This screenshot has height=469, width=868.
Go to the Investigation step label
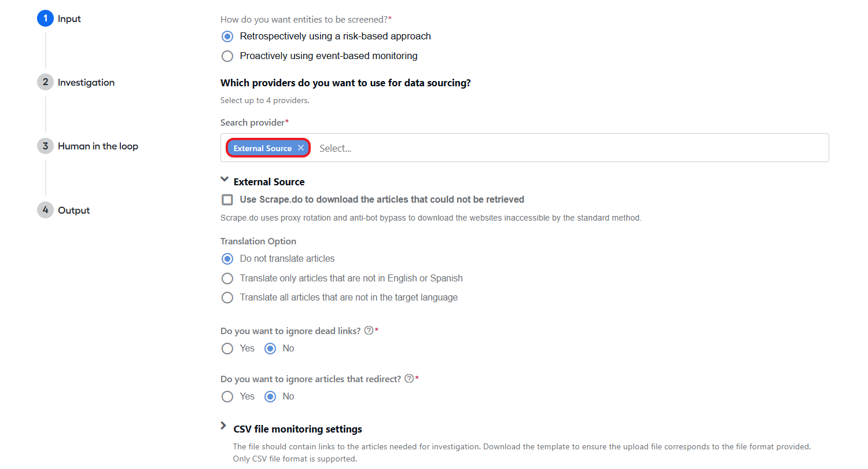click(86, 82)
